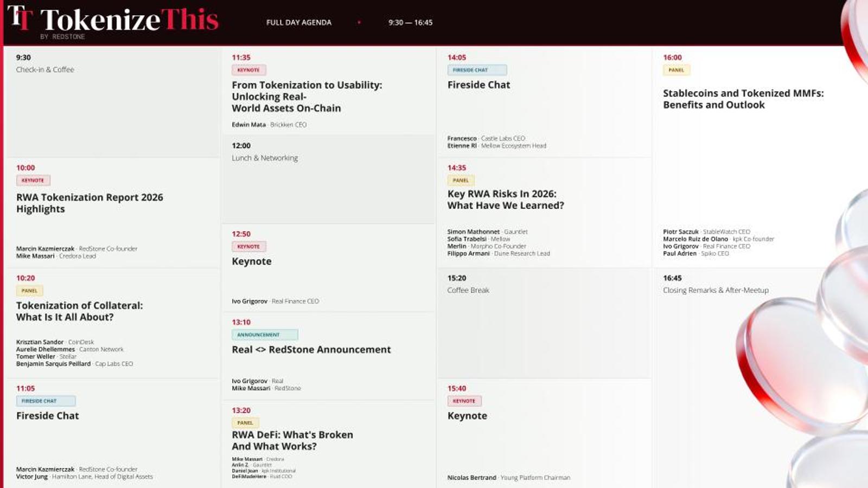Viewport: 868px width, 488px height.
Task: Click the KEYNOTE badge under 15:40
Action: 464,401
